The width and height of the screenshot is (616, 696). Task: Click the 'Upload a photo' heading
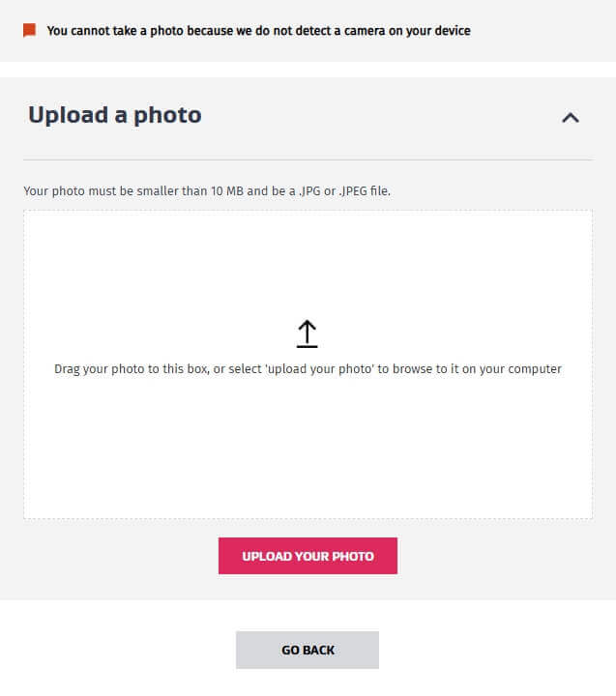point(114,115)
